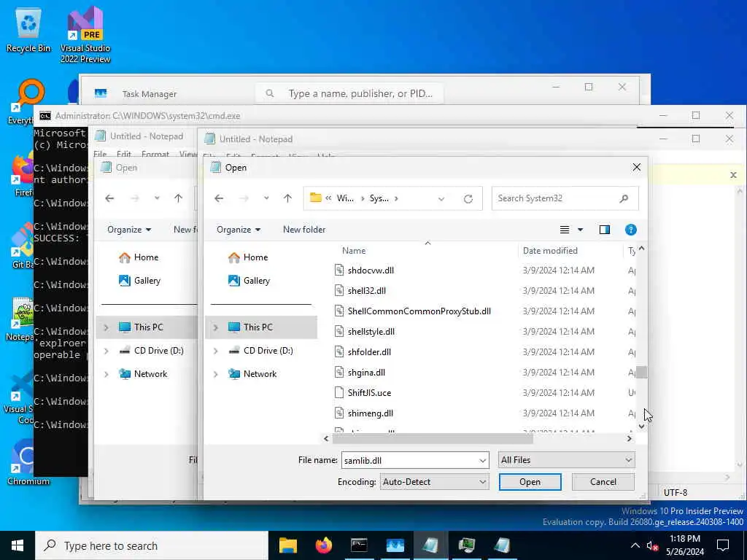Screen dimensions: 747x560
Task: Select CD Drive (D:) in front dialog
Action: click(260, 351)
